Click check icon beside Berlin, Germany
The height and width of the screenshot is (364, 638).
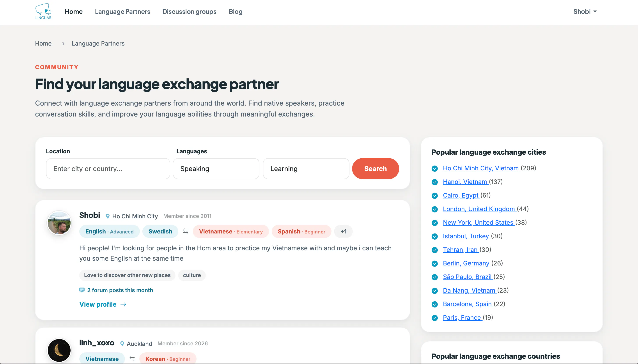click(435, 263)
